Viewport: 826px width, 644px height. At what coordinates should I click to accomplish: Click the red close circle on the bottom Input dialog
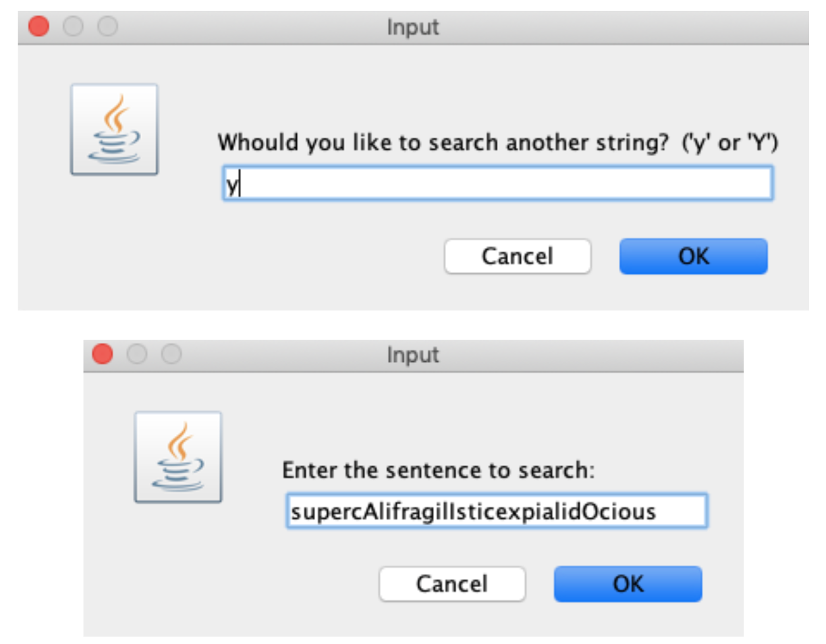click(102, 354)
